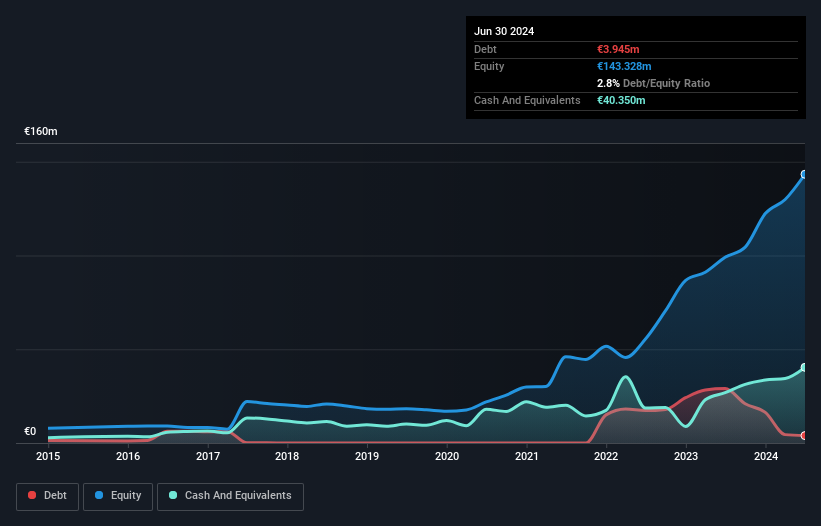
Task: Click the Jun 30 2024 tooltip date
Action: coord(504,31)
